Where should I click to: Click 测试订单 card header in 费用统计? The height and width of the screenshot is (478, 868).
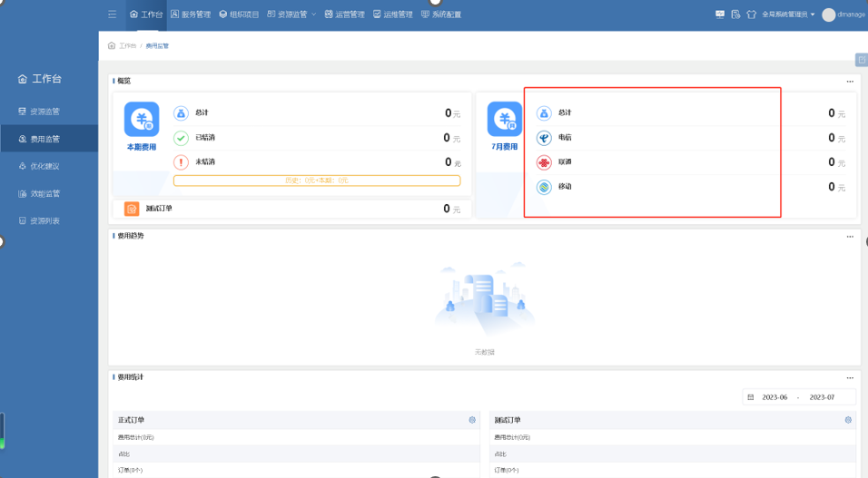(673, 420)
